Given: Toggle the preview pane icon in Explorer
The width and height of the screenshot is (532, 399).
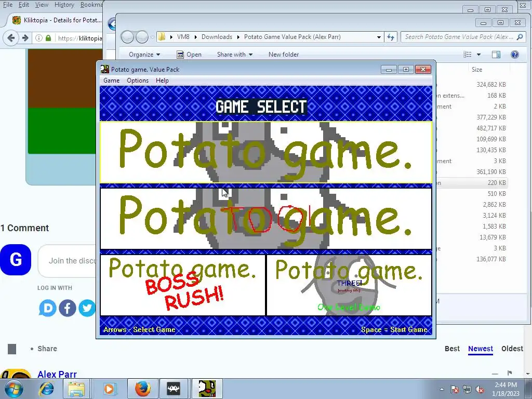Looking at the screenshot, I should tap(496, 54).
